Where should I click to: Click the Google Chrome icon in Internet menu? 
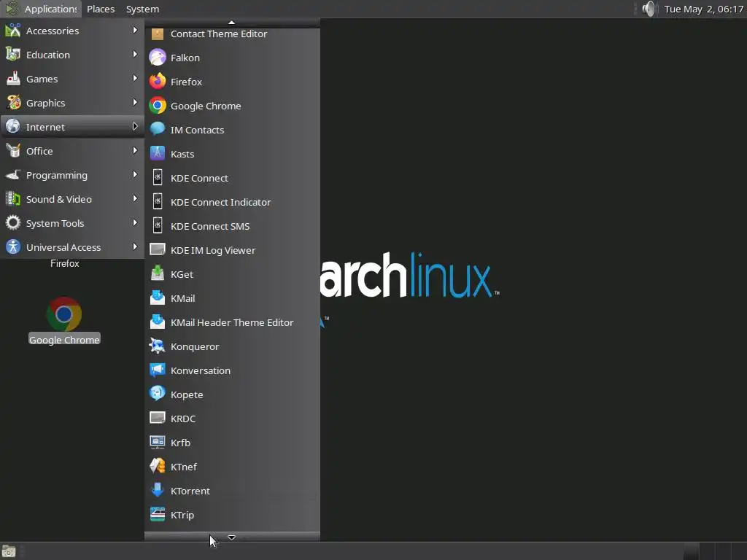(158, 106)
